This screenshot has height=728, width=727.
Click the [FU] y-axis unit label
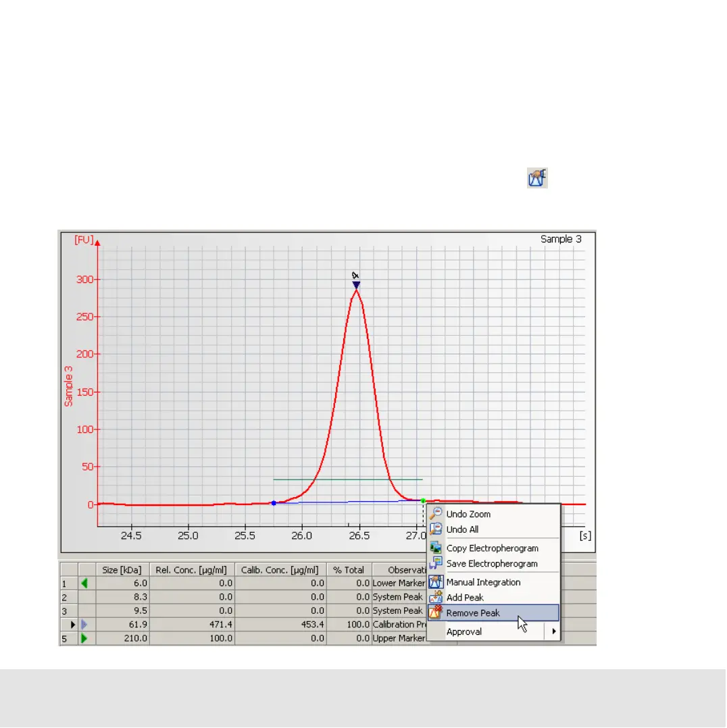pos(84,240)
